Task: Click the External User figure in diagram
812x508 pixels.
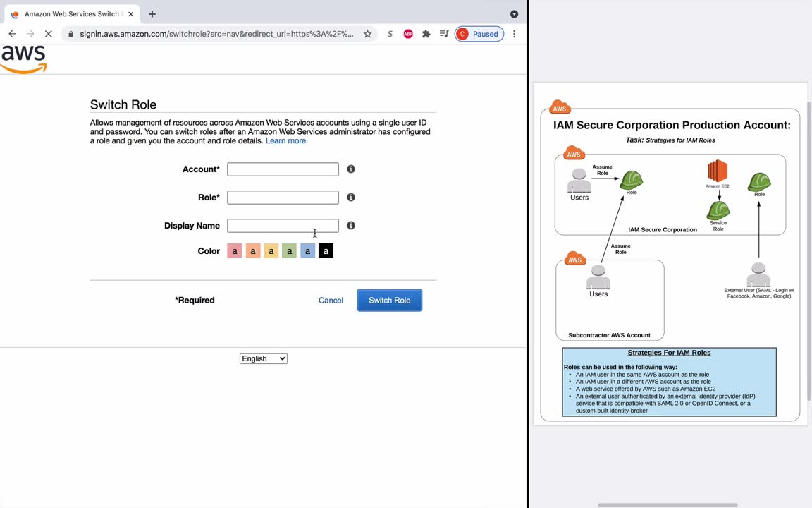Action: click(x=758, y=274)
